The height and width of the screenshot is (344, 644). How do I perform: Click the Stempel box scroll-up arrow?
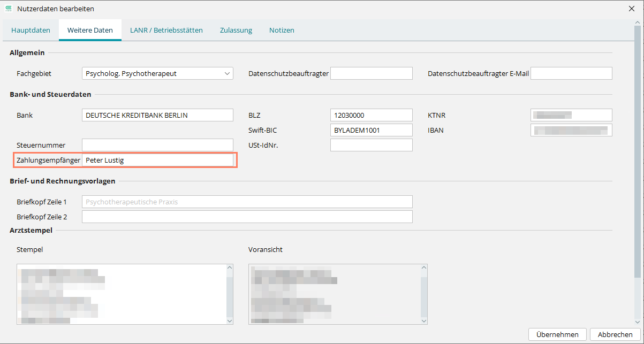pyautogui.click(x=230, y=267)
